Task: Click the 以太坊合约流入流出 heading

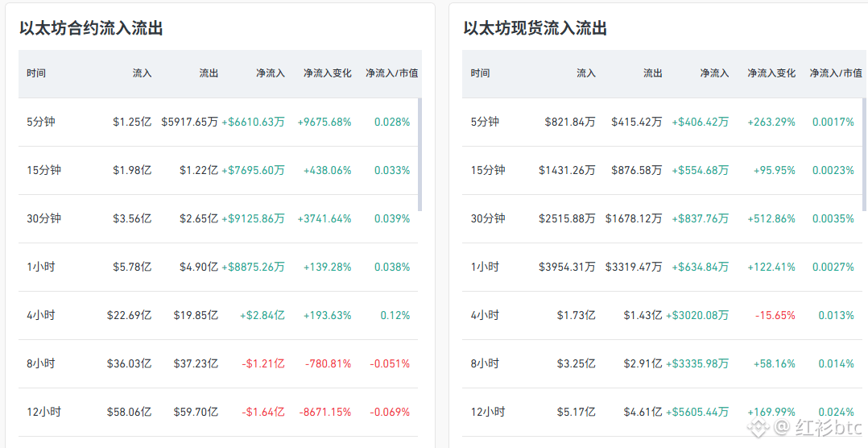Action: coord(91,28)
